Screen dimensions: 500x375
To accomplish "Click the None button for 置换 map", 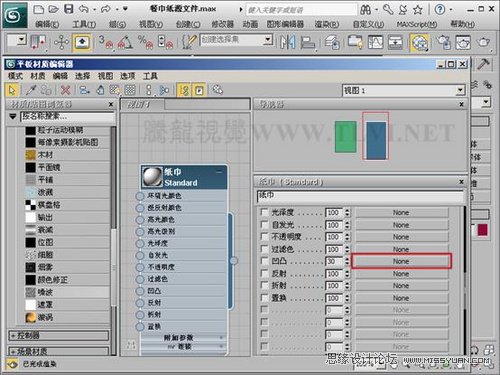I will pyautogui.click(x=401, y=298).
